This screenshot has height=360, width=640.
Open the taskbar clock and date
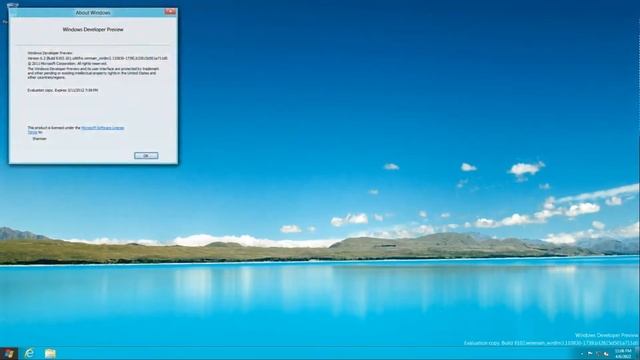[623, 354]
